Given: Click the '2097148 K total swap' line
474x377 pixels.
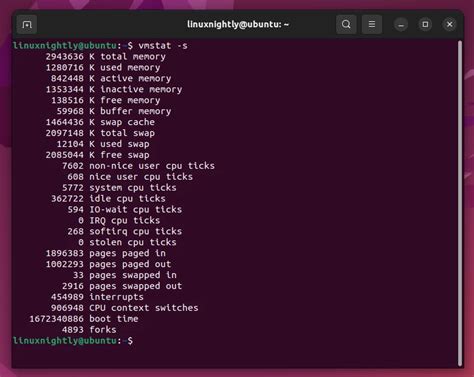Looking at the screenshot, I should point(100,133).
